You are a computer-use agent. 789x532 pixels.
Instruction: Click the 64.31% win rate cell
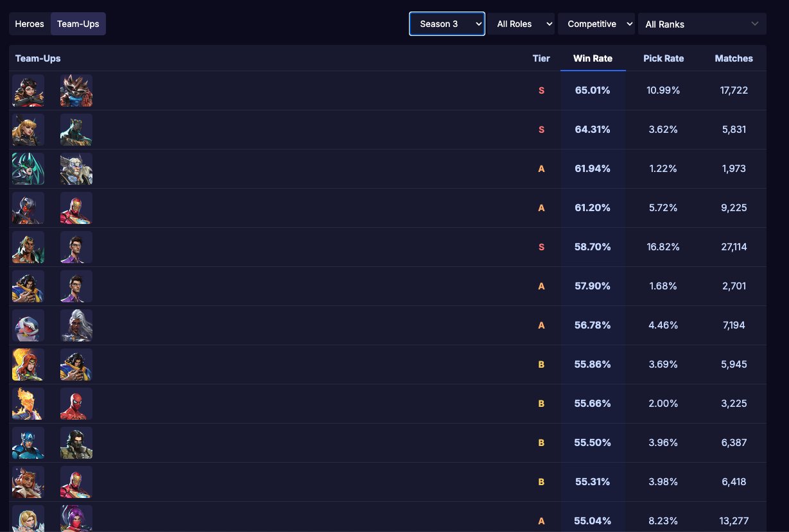tap(593, 130)
